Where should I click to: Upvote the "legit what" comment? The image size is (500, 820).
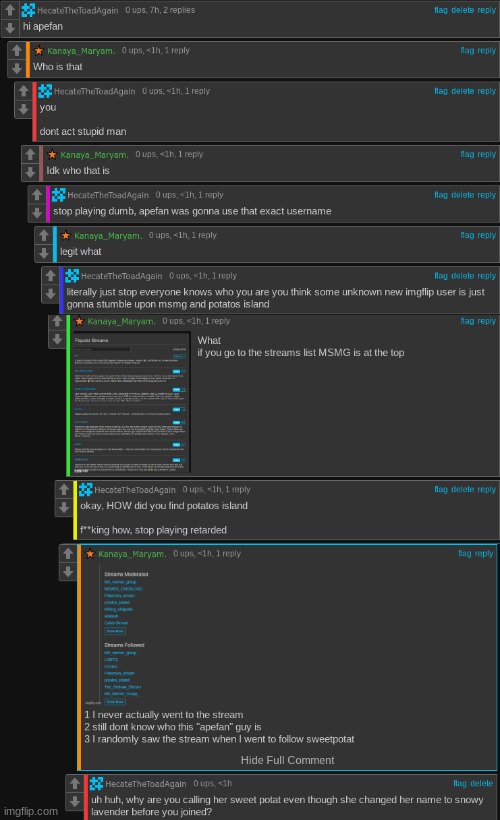coord(44,236)
